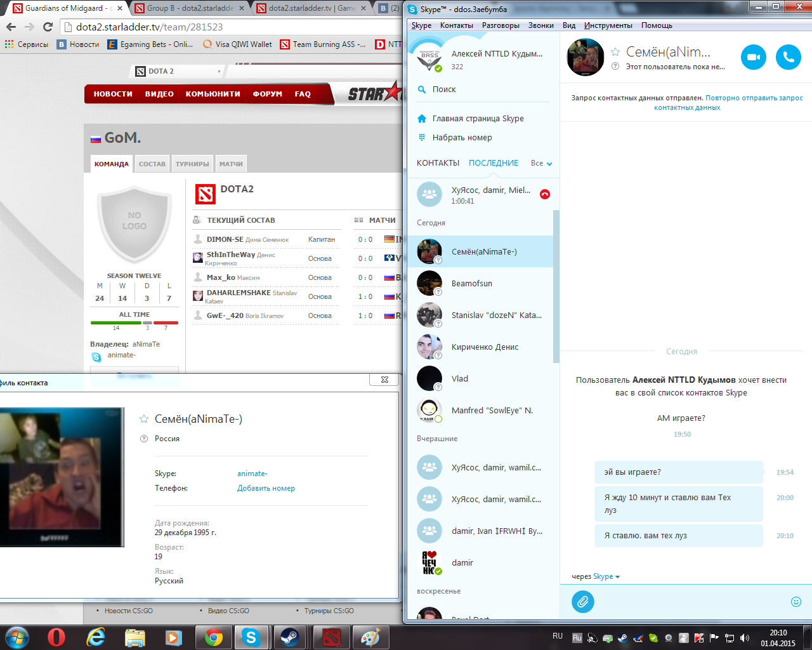Open the ТУРНИРЫ tab on team page
812x650 pixels.
192,164
